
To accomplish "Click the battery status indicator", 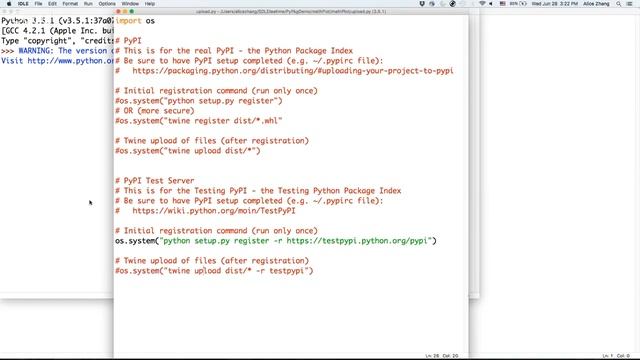I will (518, 4).
